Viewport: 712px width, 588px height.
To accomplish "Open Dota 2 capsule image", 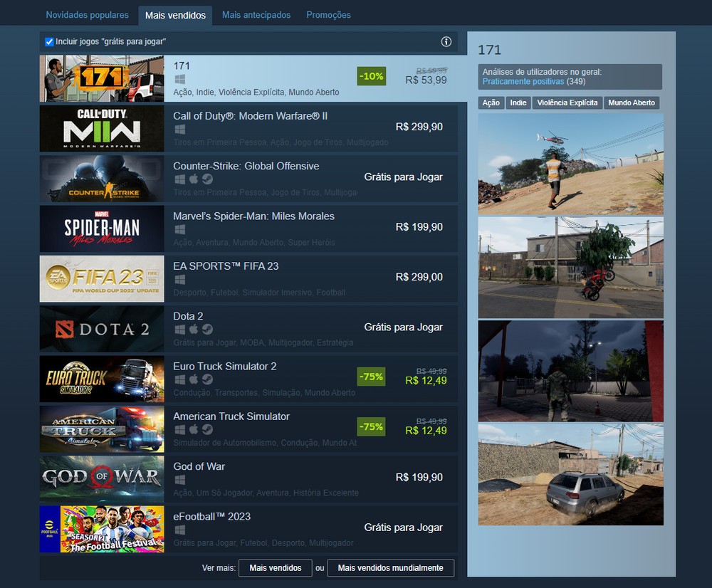I will coord(102,329).
